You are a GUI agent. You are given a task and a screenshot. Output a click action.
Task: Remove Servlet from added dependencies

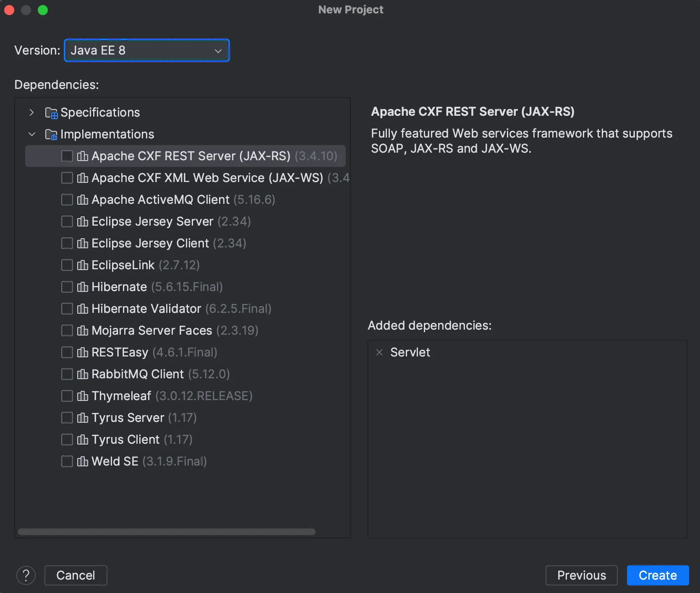click(379, 352)
